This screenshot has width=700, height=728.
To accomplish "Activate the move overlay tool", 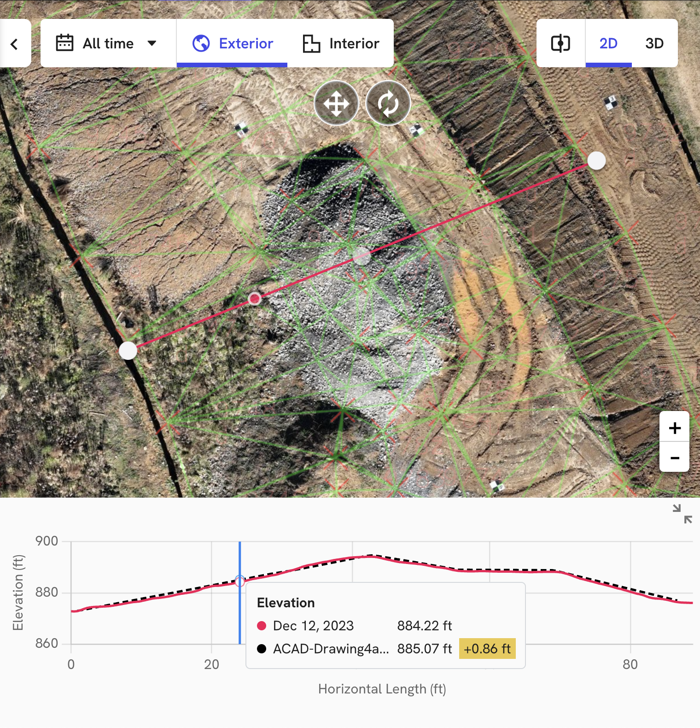I will coord(337,103).
